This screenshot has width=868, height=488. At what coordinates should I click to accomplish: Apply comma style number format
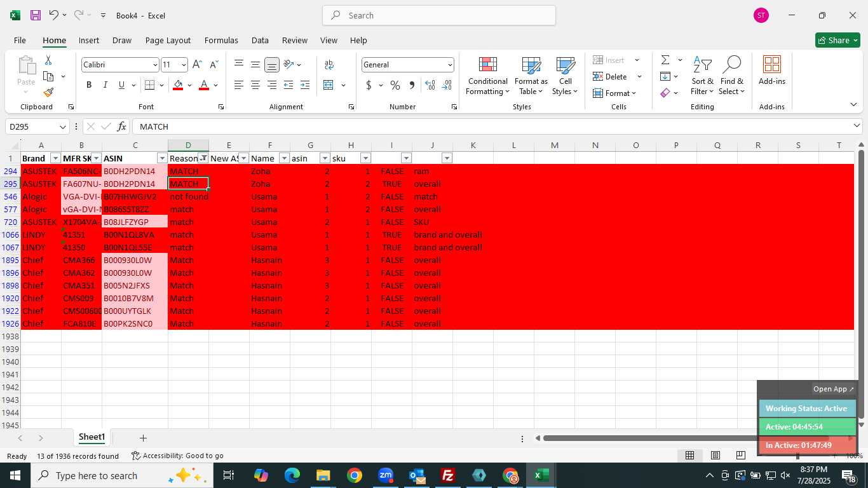click(x=412, y=85)
